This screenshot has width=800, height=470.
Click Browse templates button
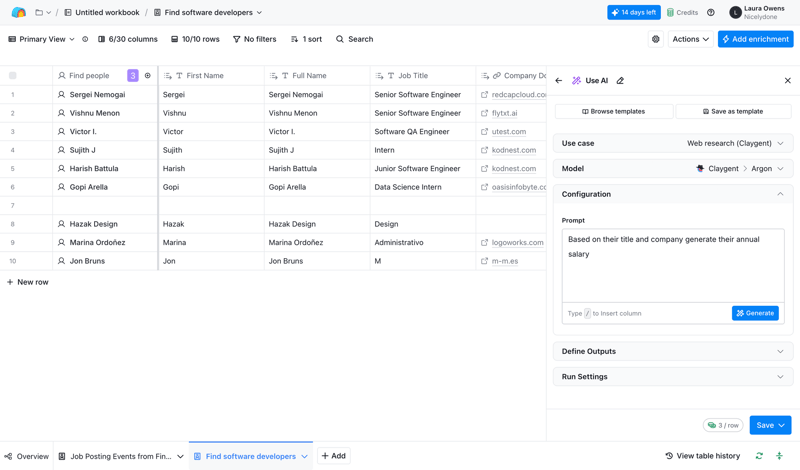click(614, 111)
